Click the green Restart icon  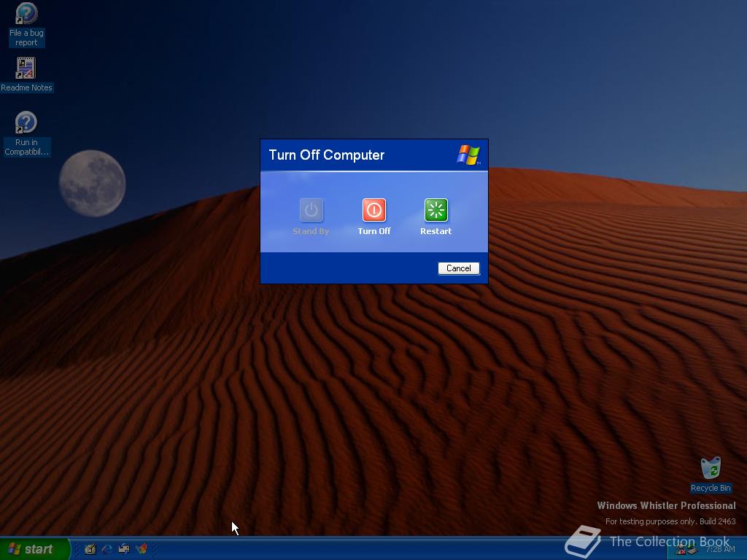coord(436,210)
